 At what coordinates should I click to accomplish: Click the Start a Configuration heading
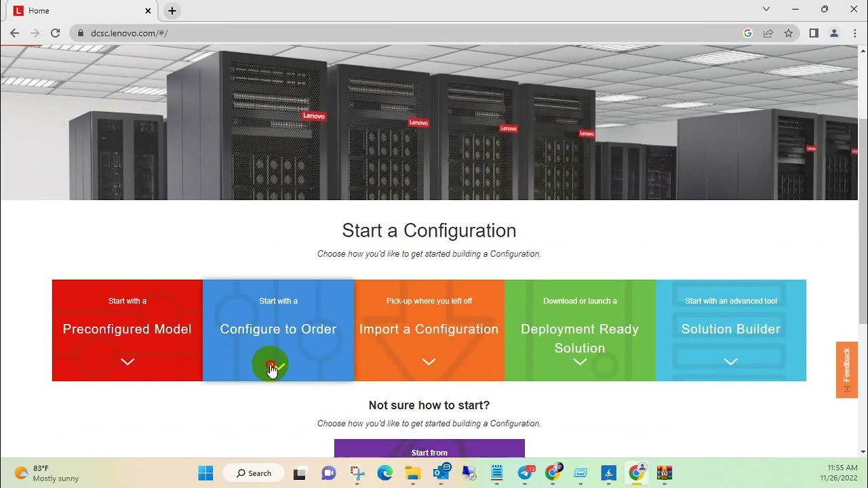pyautogui.click(x=429, y=230)
